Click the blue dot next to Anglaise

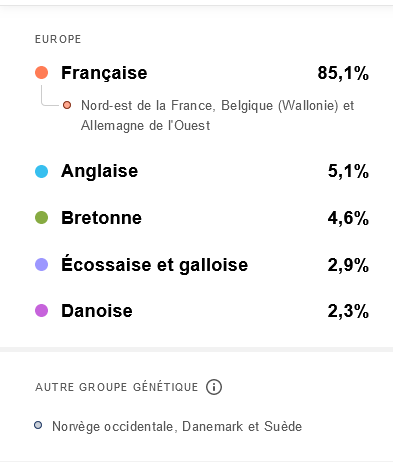click(42, 171)
